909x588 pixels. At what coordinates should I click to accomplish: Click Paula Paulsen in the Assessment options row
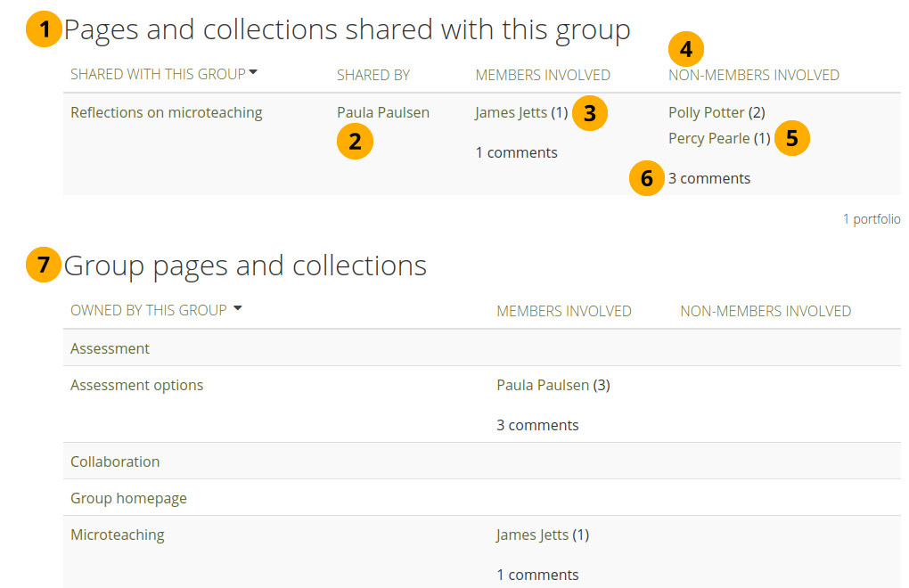click(x=542, y=386)
